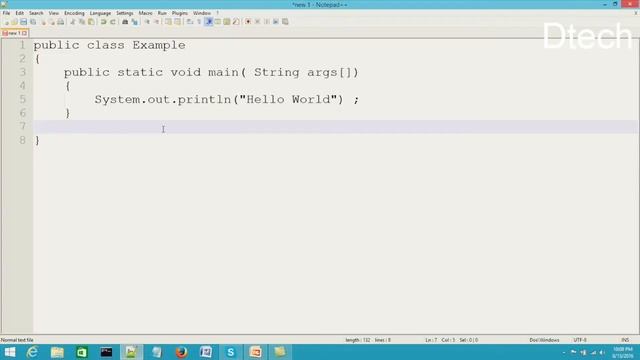
Task: Open Internet Explorer from the taskbar
Action: coord(32,352)
